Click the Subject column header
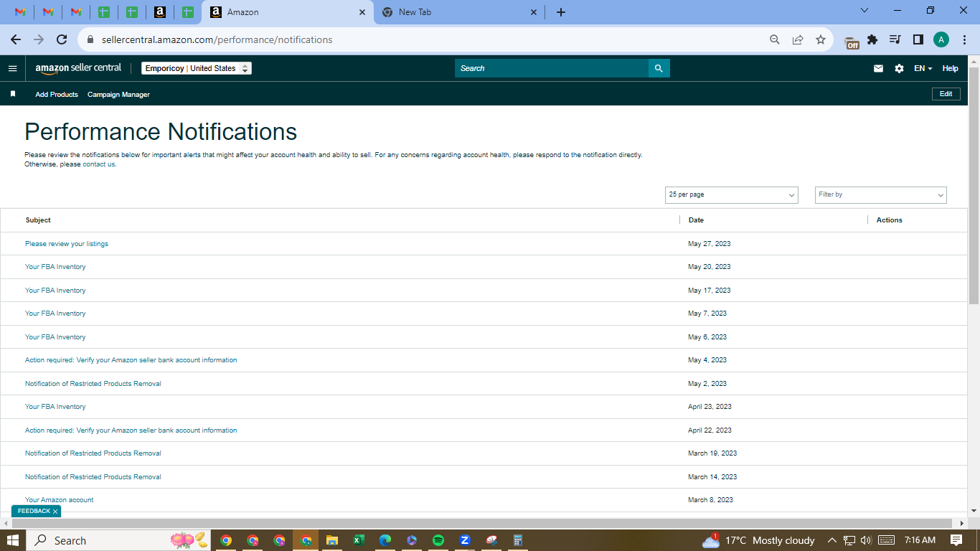Screen dimensions: 980x551 pos(38,220)
